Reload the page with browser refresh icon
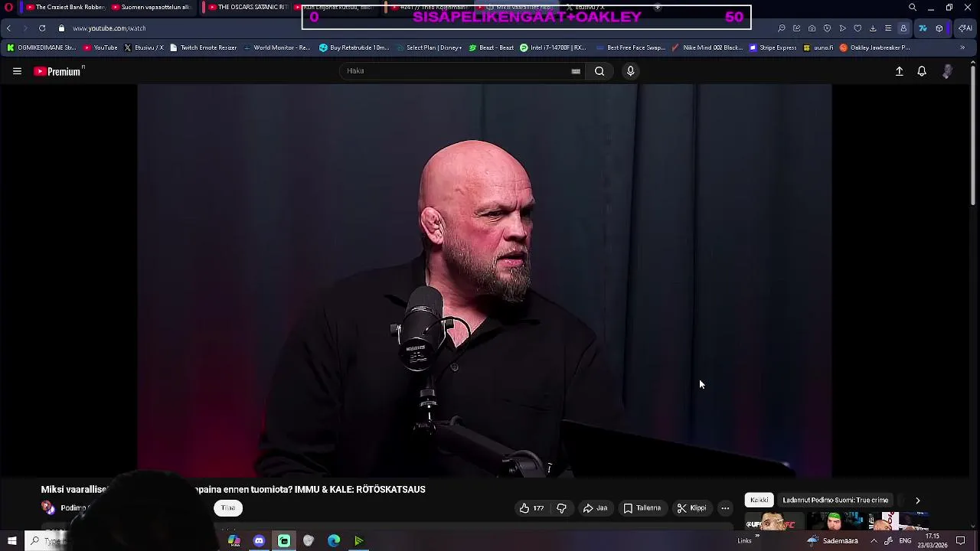Viewport: 980px width, 551px height. 42,28
